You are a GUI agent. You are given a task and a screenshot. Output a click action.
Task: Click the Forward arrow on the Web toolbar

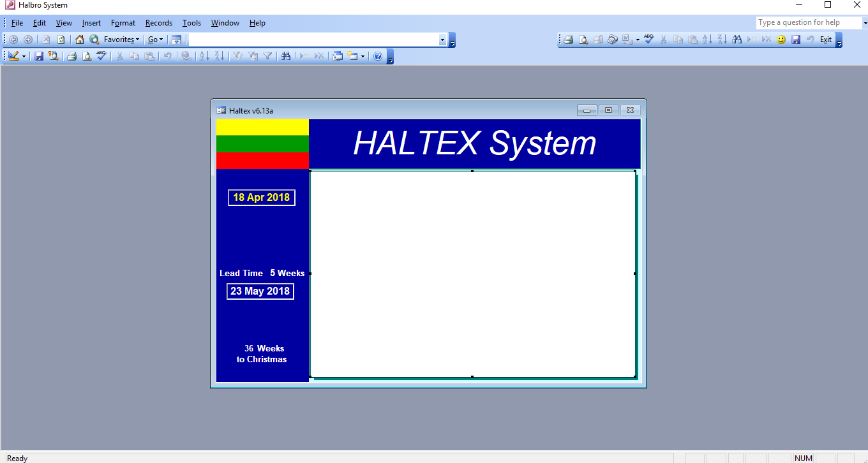(28, 40)
